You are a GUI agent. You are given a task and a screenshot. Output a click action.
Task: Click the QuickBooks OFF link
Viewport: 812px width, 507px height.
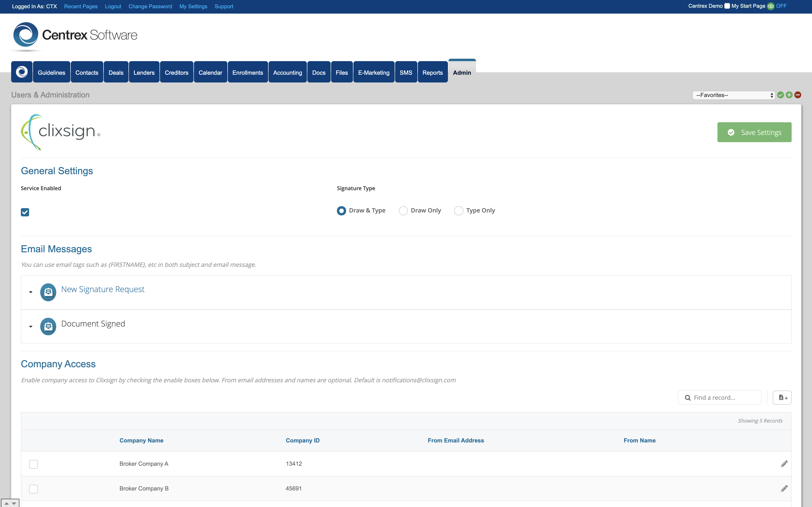(781, 6)
